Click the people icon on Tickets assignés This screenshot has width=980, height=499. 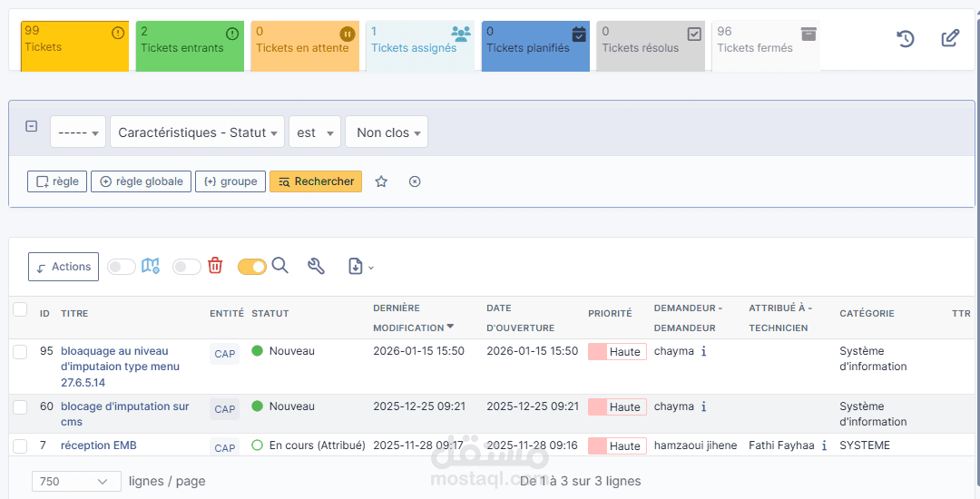coord(461,33)
